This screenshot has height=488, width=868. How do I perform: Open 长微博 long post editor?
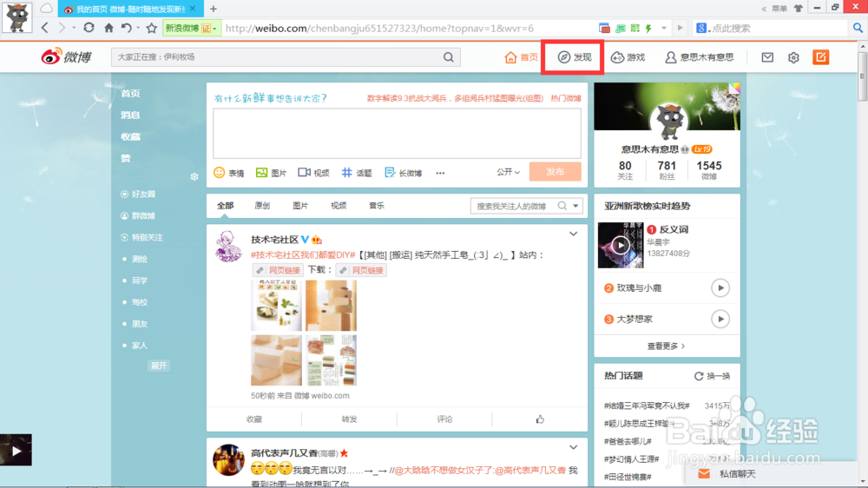pyautogui.click(x=403, y=173)
